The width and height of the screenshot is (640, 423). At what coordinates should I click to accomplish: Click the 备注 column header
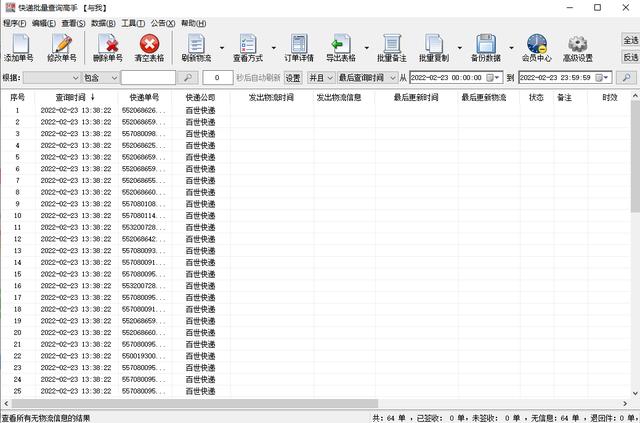[564, 97]
